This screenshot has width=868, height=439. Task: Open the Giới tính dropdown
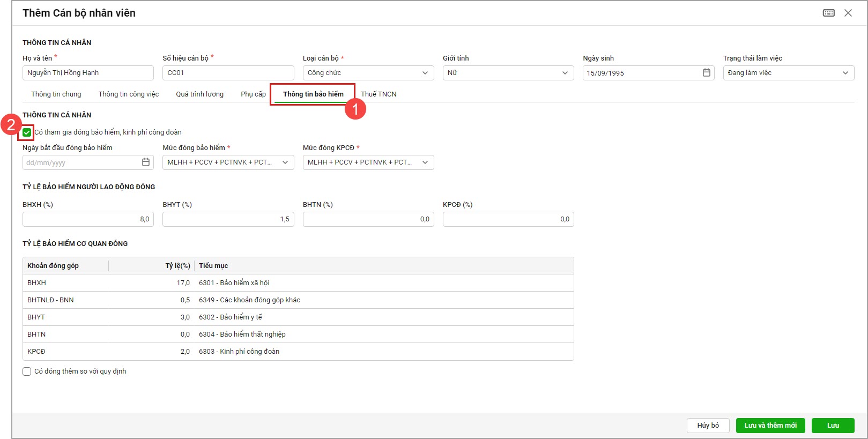click(x=565, y=73)
